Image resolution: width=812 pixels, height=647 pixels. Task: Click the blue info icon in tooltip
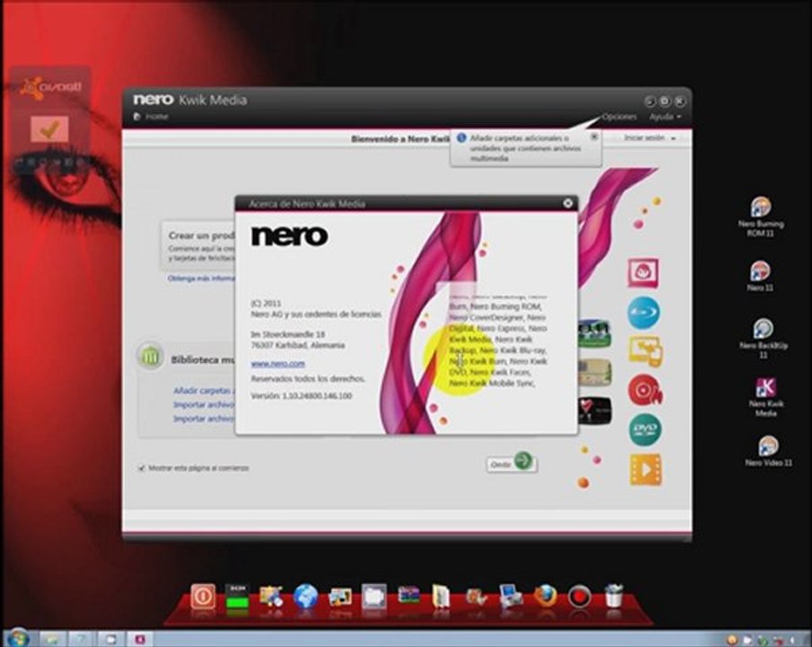[461, 137]
